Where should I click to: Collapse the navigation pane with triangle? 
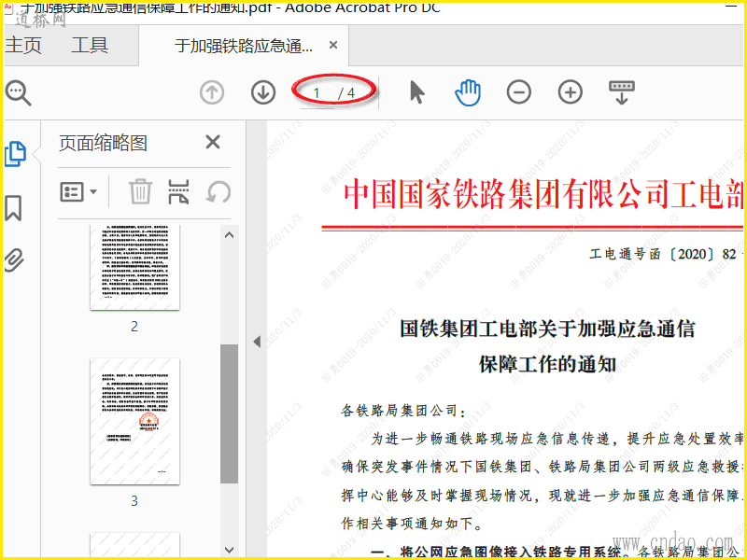coord(257,342)
